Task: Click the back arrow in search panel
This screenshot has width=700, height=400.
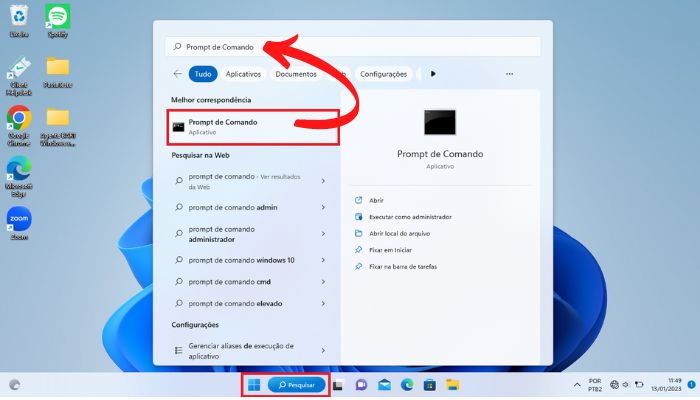Action: point(178,74)
